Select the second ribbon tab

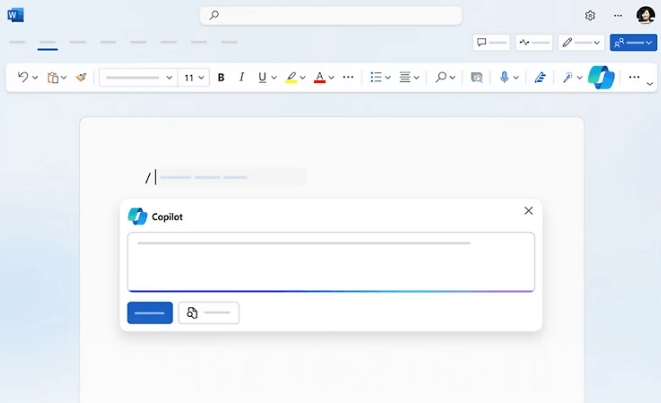(x=47, y=43)
